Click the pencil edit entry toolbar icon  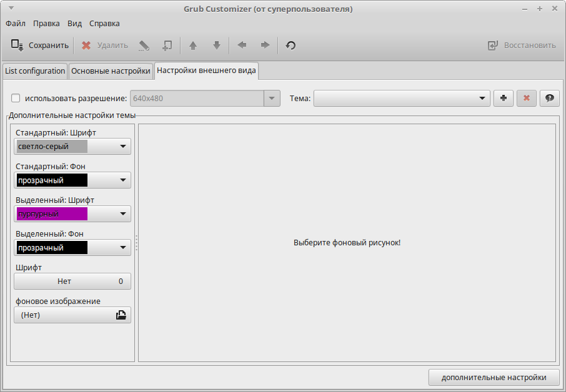click(144, 46)
